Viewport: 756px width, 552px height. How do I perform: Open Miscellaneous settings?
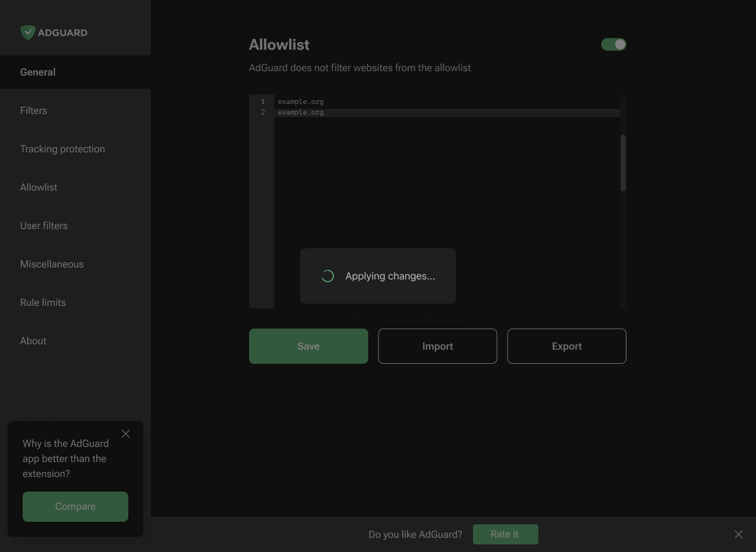75,264
